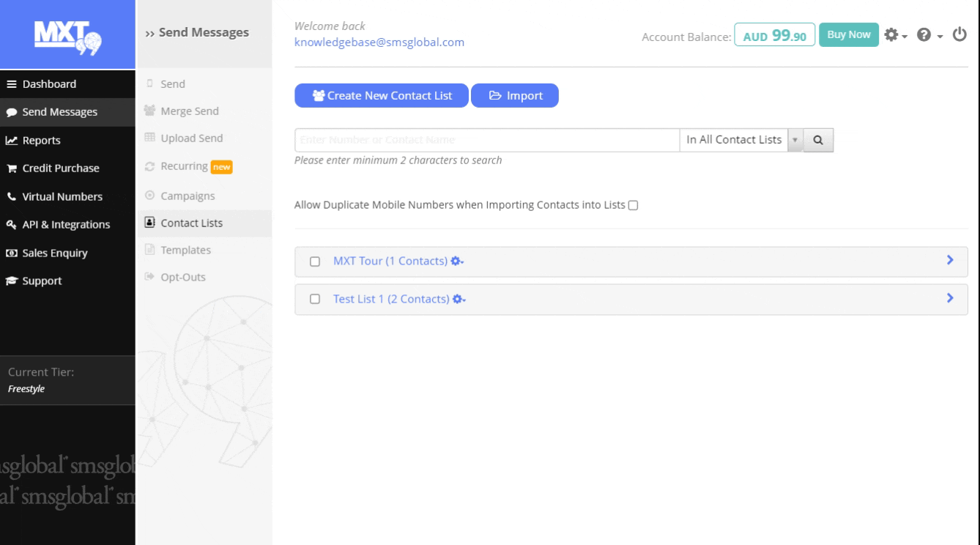Select the Test List 1 checkbox
This screenshot has width=980, height=545.
coord(315,300)
